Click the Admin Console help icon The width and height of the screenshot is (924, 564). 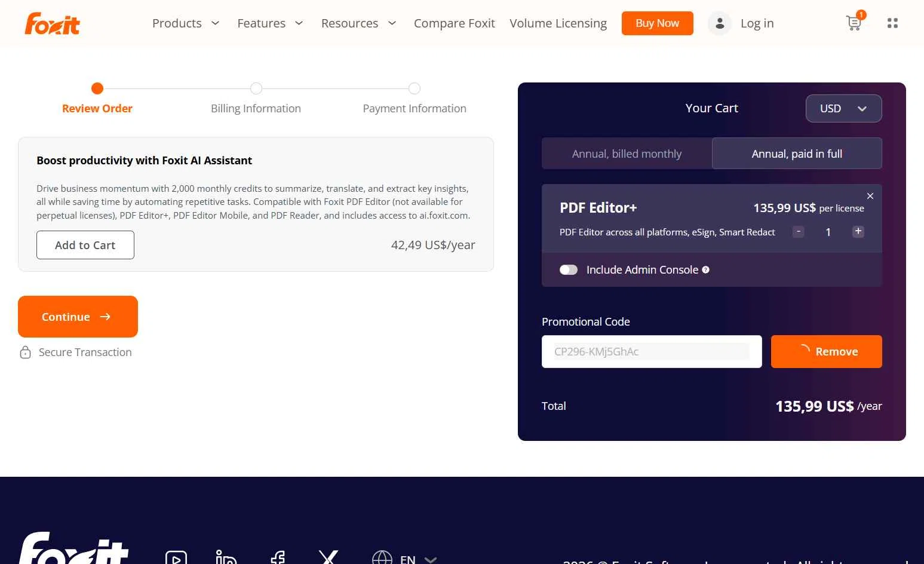pos(705,269)
